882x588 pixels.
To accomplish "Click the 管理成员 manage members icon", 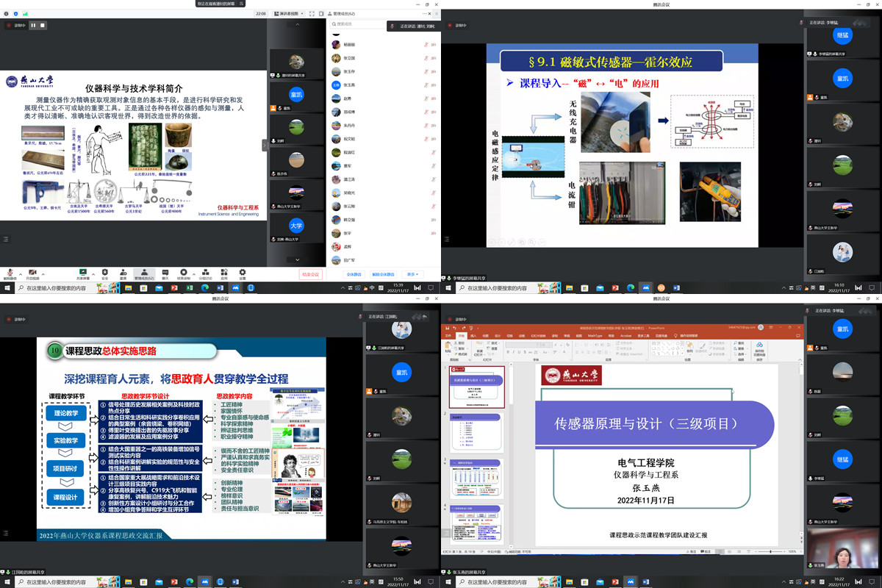I will [x=144, y=272].
